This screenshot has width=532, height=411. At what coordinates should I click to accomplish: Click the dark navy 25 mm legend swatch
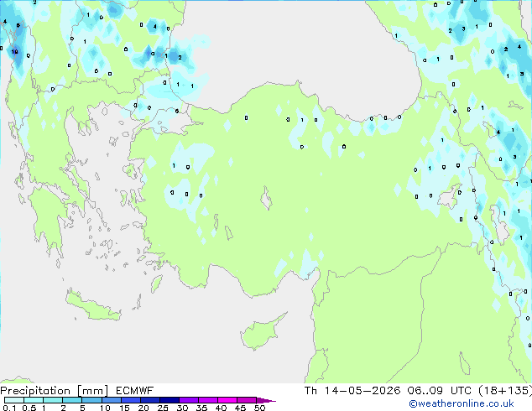170,400
